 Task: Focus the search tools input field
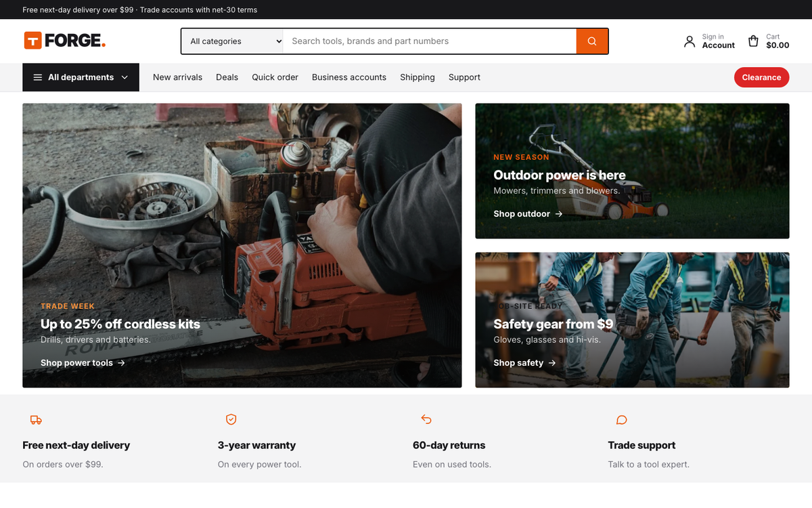(429, 41)
